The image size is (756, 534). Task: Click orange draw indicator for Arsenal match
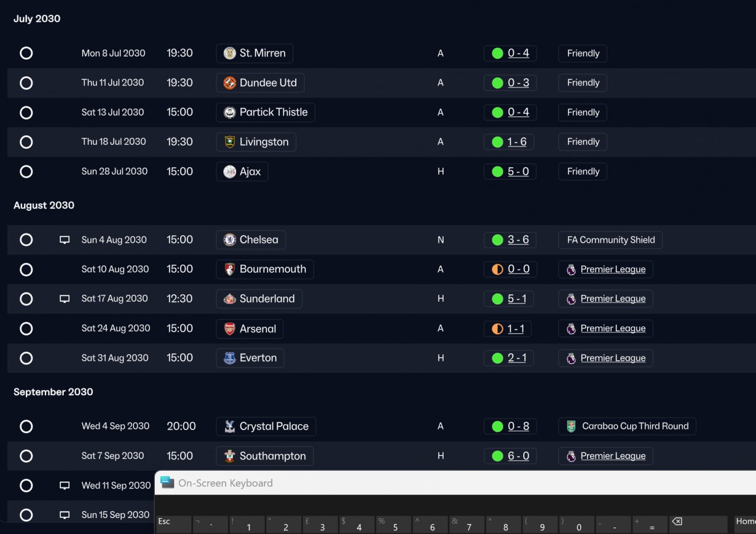coord(497,328)
